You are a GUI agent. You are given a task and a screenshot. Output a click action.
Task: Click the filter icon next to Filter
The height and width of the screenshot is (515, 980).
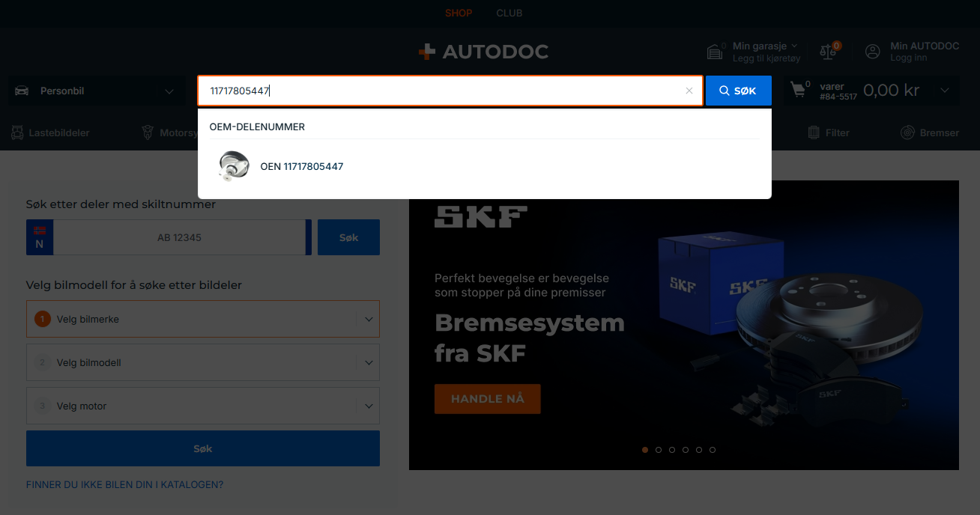(x=814, y=132)
